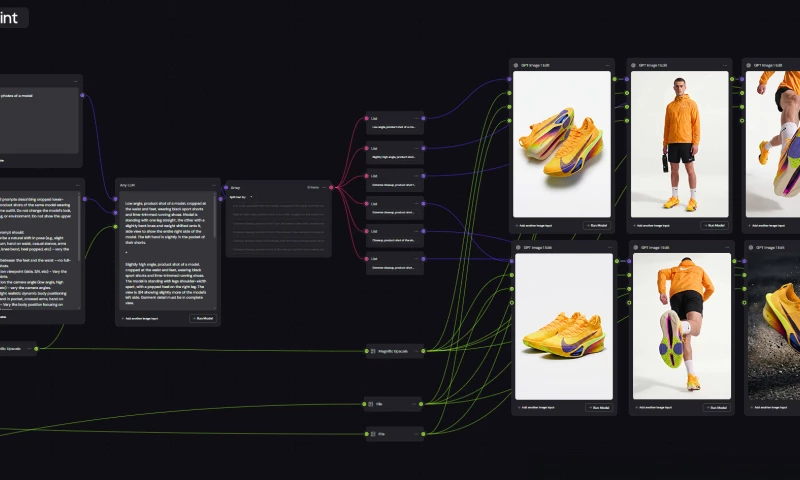Click the Array node pink output port
Screen dimensions: 800x480
tap(331, 187)
